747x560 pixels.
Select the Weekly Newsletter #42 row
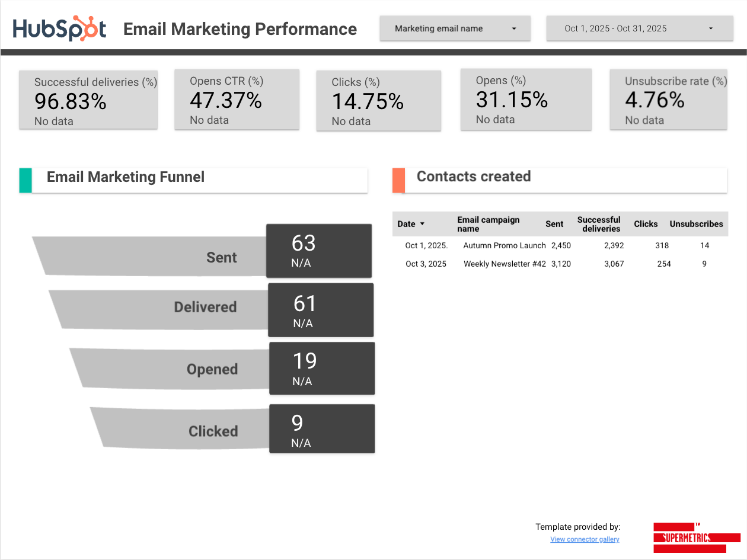[x=505, y=264]
